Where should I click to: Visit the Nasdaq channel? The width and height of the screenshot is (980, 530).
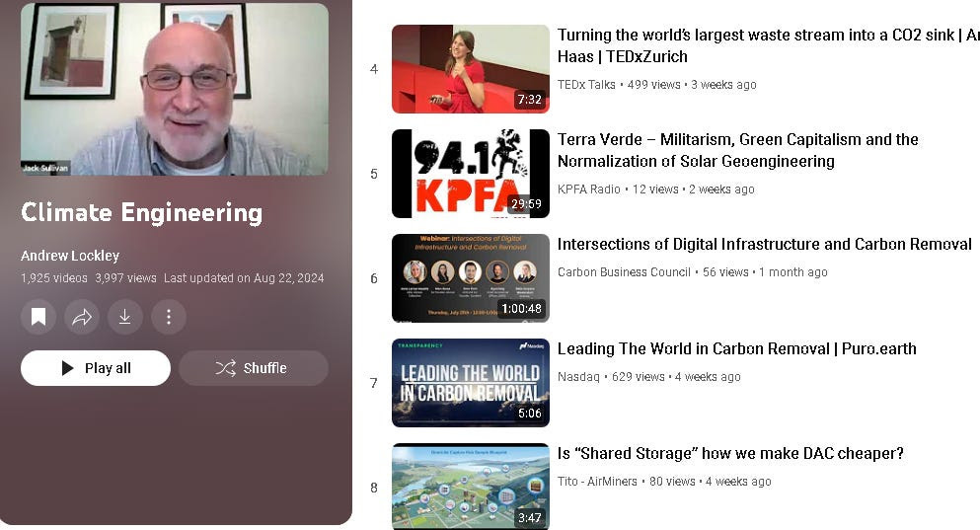[x=578, y=376]
